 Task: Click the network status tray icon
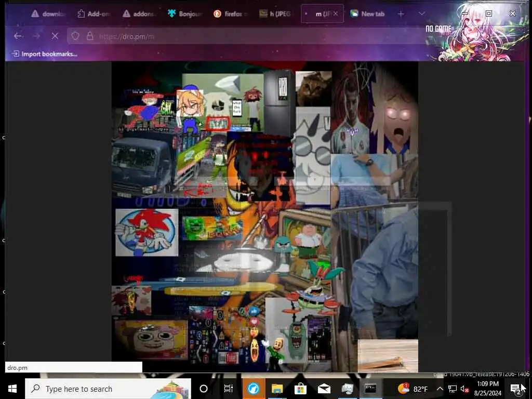point(453,389)
